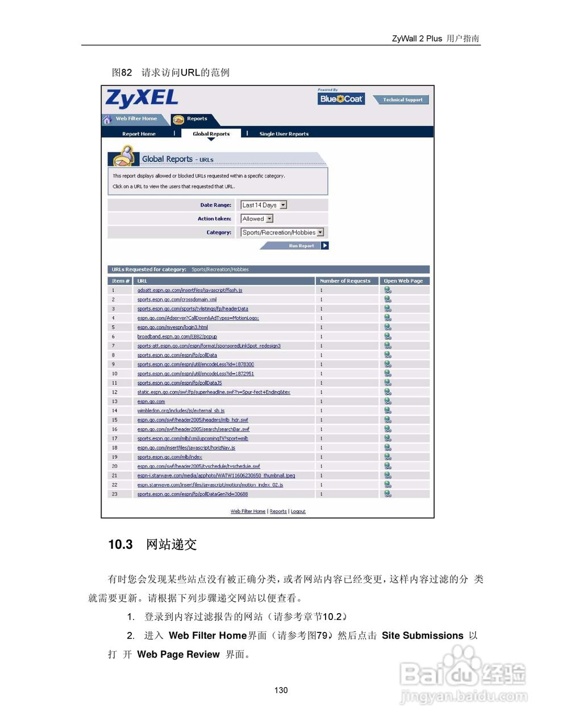562x728 pixels.
Task: Click the Technical Support button
Action: pyautogui.click(x=401, y=100)
